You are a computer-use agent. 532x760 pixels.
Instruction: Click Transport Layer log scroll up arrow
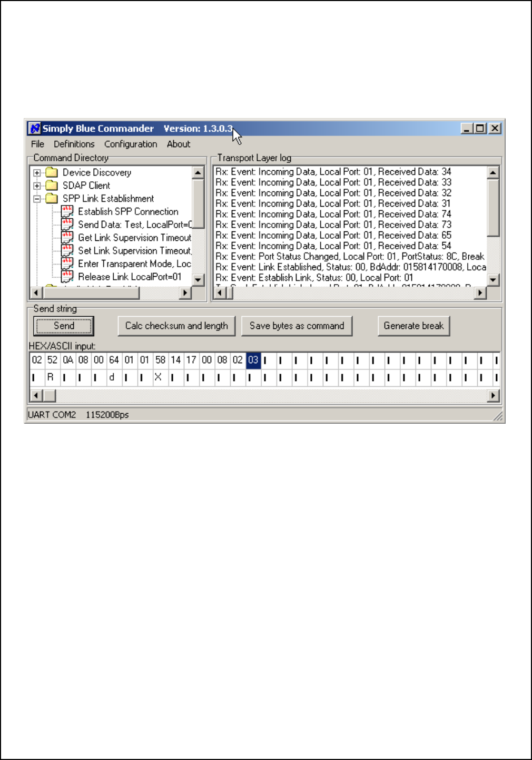pos(493,172)
